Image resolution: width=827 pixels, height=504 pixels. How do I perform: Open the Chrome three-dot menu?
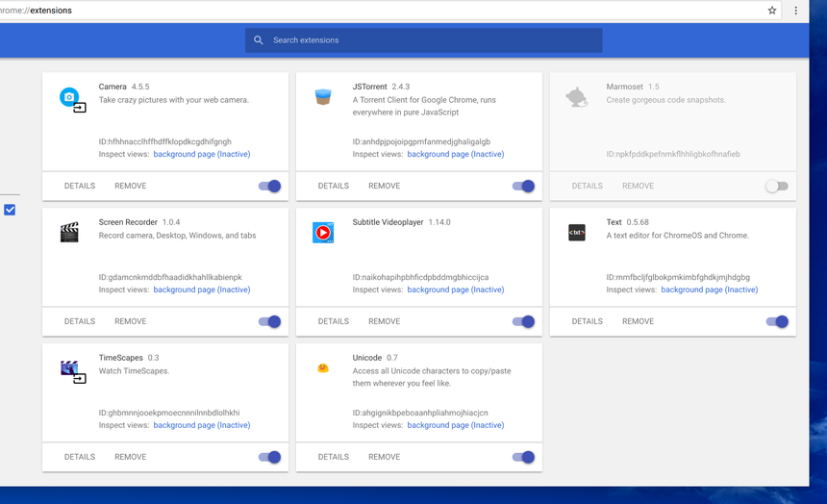click(x=796, y=10)
